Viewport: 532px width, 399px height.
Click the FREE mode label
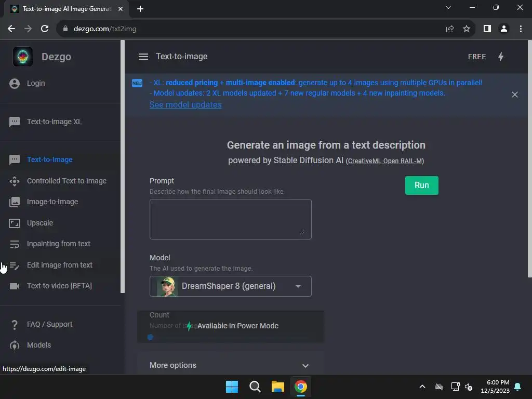click(477, 57)
